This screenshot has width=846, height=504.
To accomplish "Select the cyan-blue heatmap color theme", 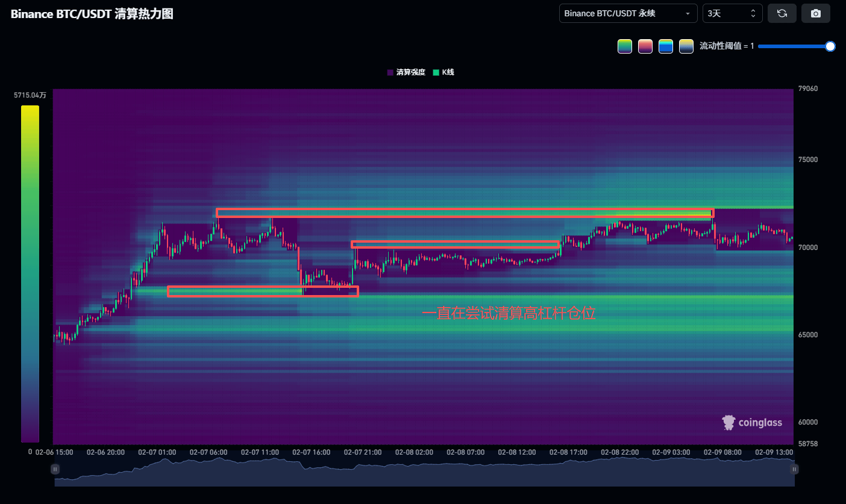I will (666, 46).
